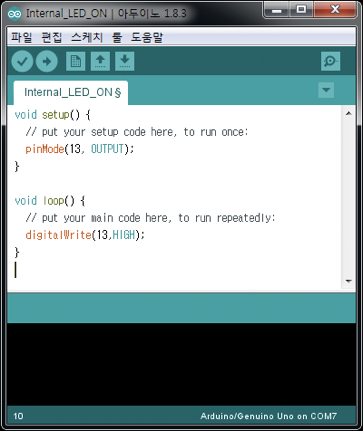This screenshot has width=363, height=431.
Task: Open the 스케치 menu
Action: (87, 37)
